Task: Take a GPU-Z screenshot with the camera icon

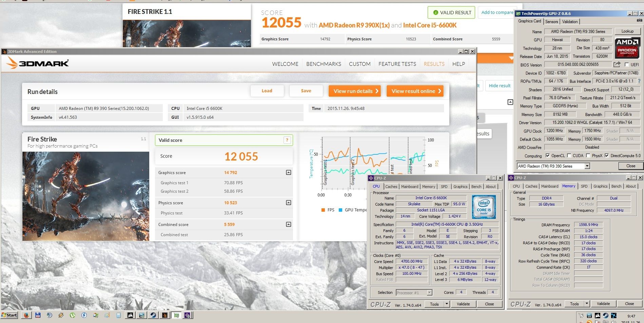Action: (x=639, y=20)
